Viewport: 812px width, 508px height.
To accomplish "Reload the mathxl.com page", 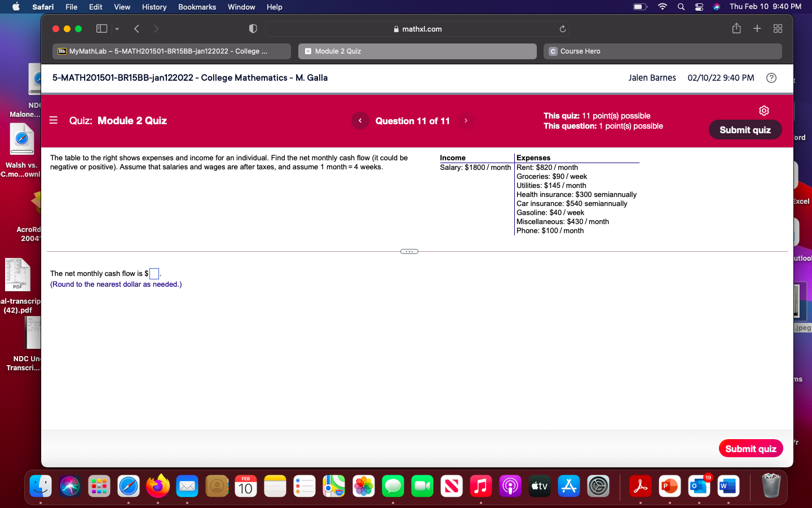I will click(562, 28).
